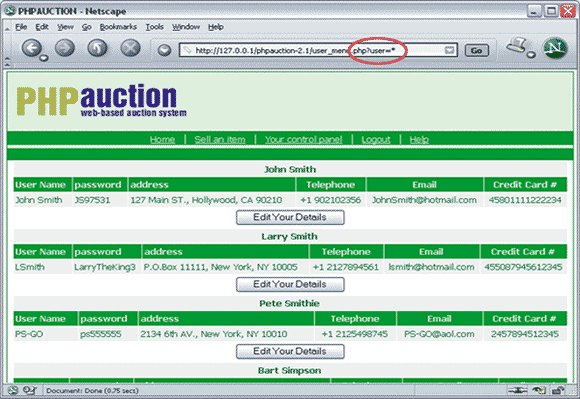The width and height of the screenshot is (580, 399).
Task: Print the page using the printer icon
Action: (x=517, y=45)
